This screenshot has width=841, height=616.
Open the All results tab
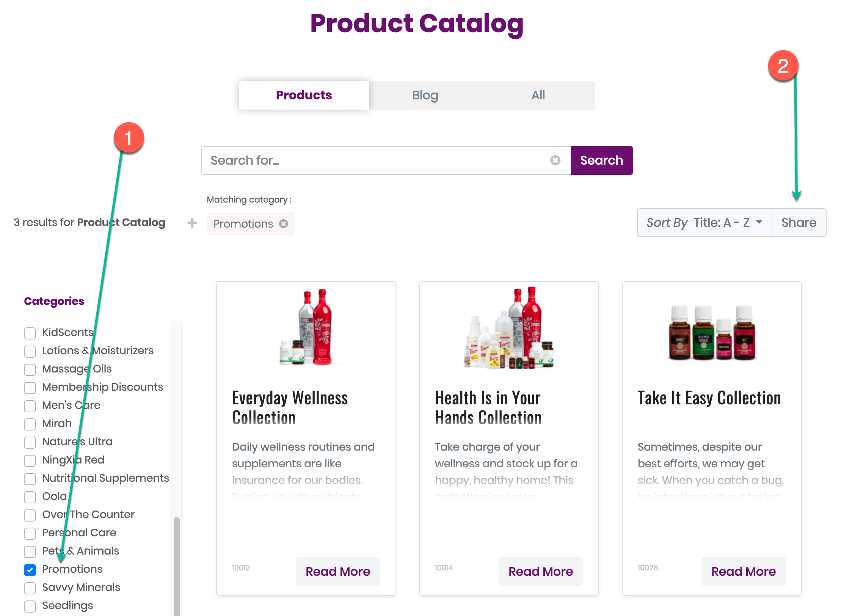click(x=538, y=95)
